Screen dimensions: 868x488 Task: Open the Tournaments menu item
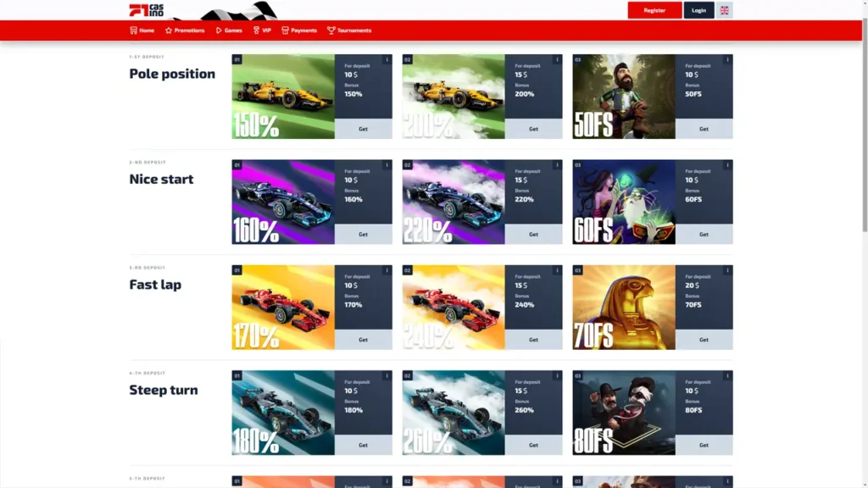click(349, 30)
